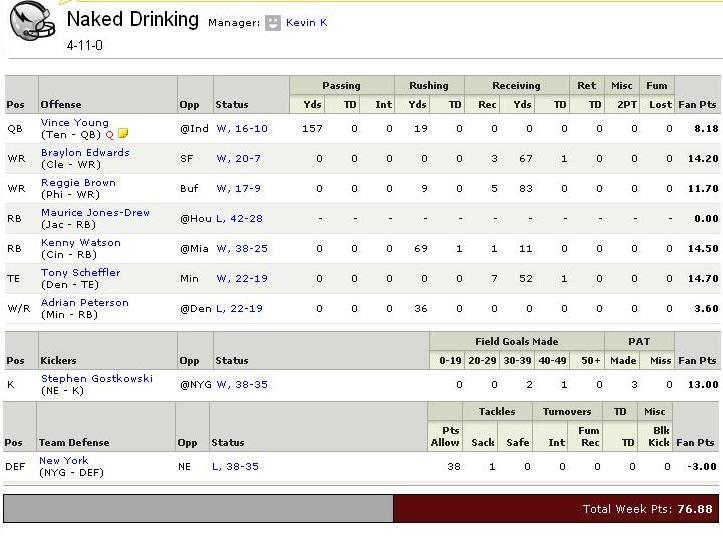Click Reggie Brown's 83 receiving yards
723x539 pixels.
point(526,189)
